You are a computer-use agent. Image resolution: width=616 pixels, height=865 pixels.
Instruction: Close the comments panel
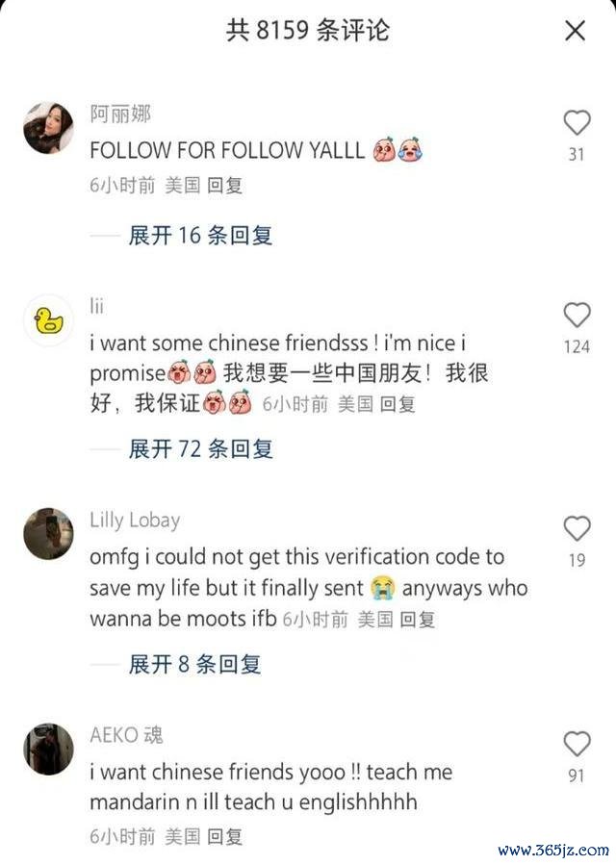click(x=576, y=31)
